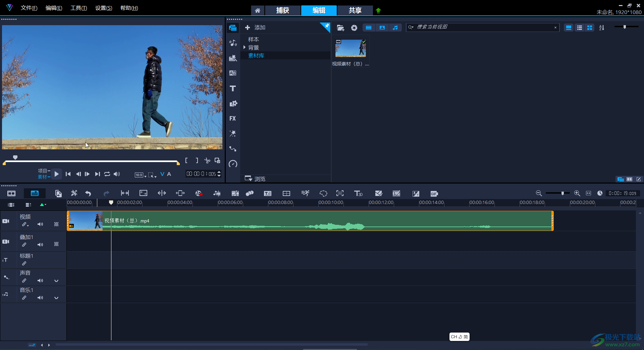Toggle show photos filter in the library
Screen dimensions: 644x350
(x=382, y=28)
